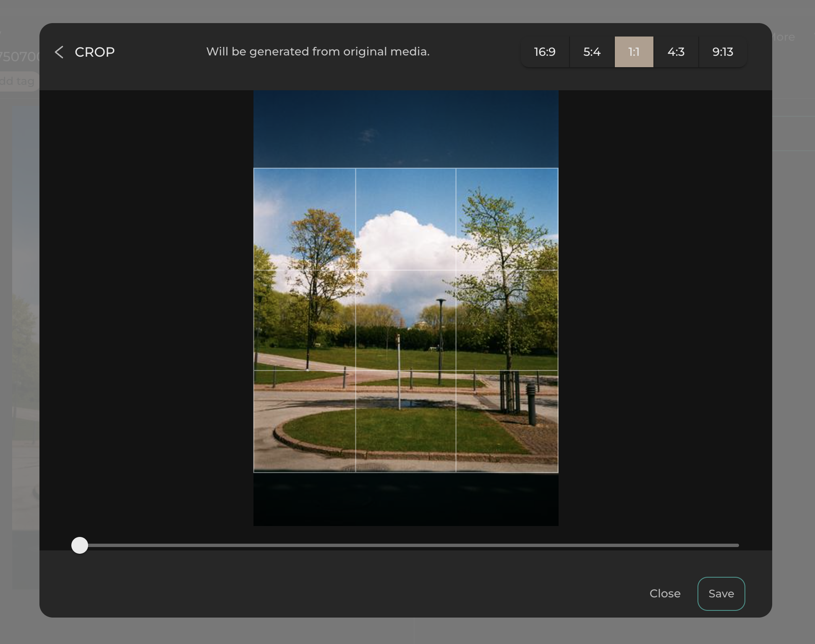Click the bottom-right corner of crop frame
The width and height of the screenshot is (815, 644).
tap(558, 472)
